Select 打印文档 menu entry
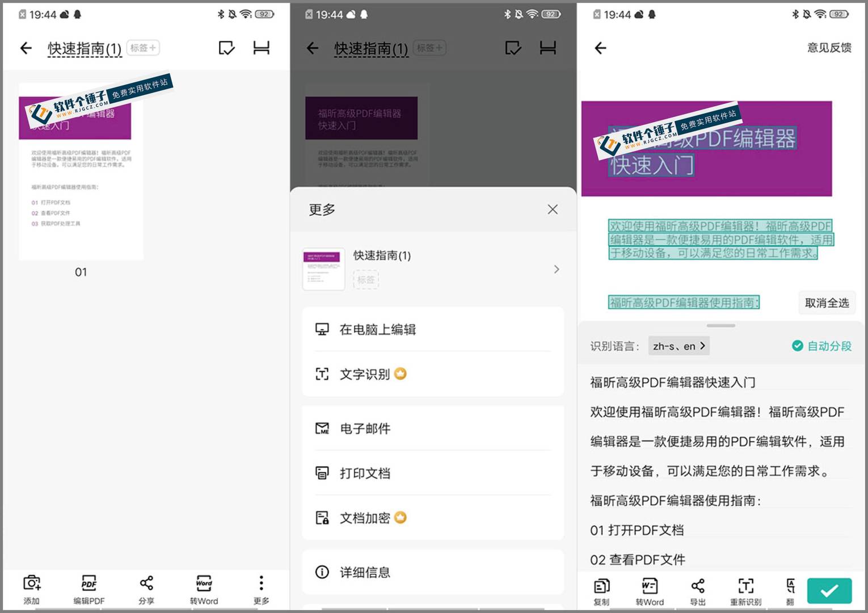The height and width of the screenshot is (613, 868). tap(433, 473)
